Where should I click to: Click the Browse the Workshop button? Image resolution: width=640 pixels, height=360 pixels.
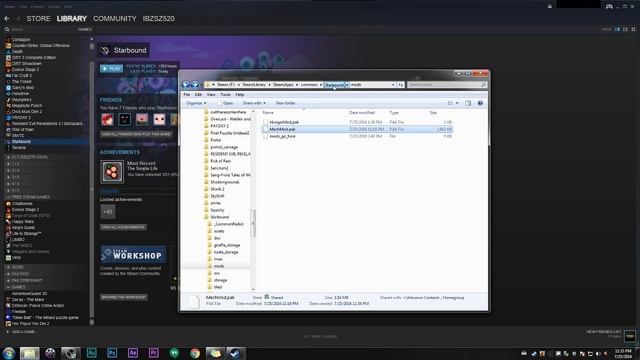point(124,297)
